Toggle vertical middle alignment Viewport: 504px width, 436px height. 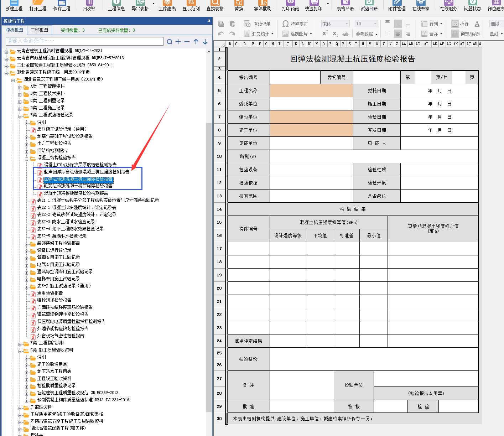pos(398,24)
